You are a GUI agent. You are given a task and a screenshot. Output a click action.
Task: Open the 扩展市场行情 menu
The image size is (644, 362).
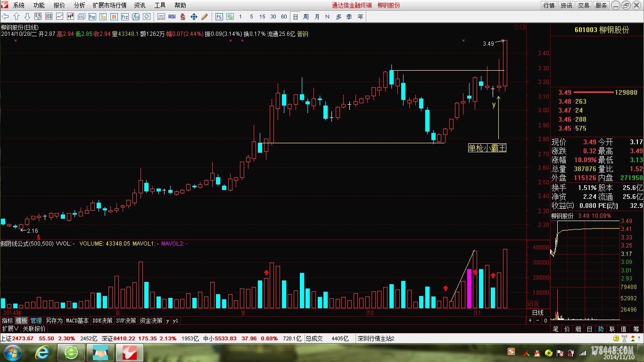click(109, 5)
